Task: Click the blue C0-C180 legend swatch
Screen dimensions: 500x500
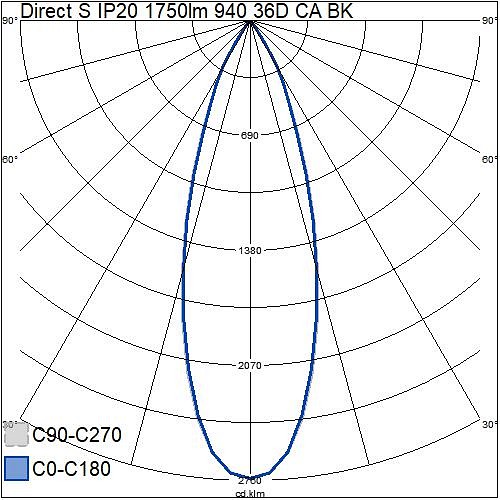Action: pos(17,468)
